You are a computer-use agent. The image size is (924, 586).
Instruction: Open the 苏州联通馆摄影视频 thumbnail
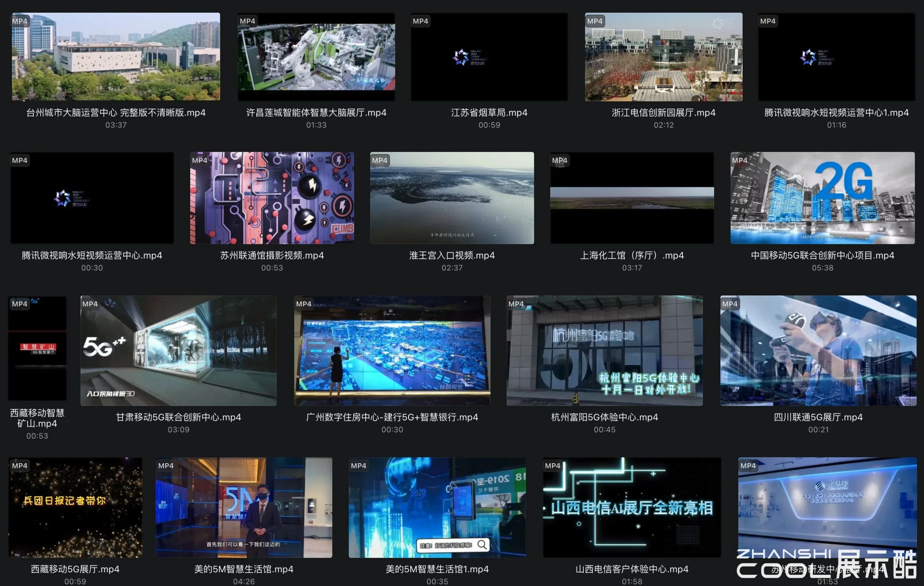click(272, 197)
